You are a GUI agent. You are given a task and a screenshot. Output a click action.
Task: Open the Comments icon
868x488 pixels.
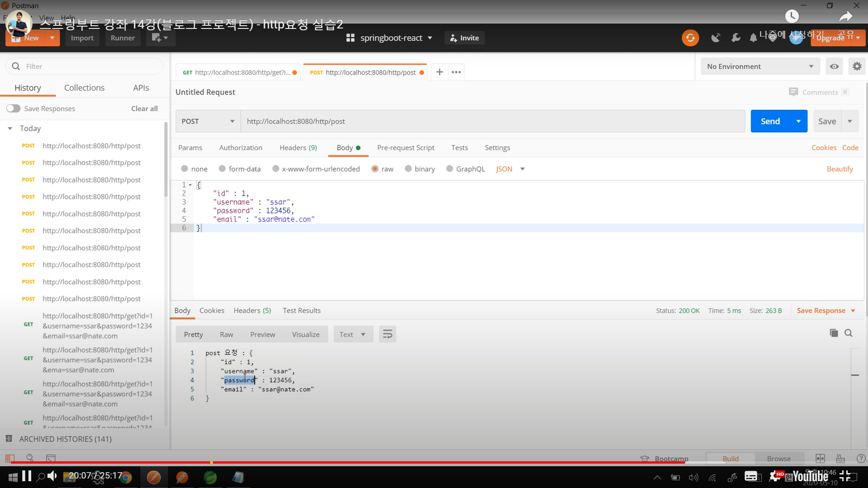pyautogui.click(x=793, y=92)
